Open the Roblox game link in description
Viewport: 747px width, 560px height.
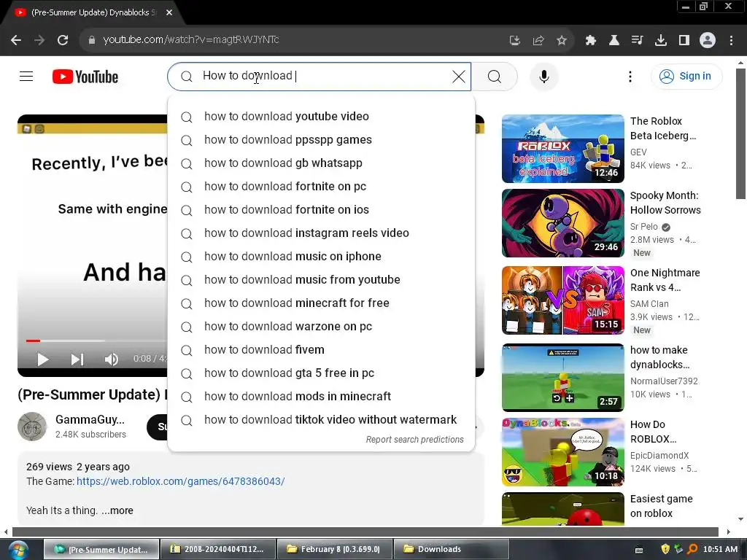181,481
